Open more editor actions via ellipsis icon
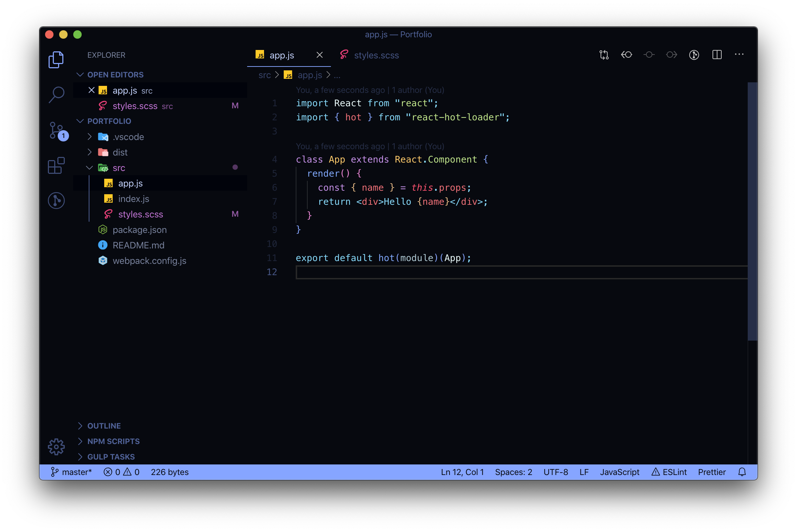The height and width of the screenshot is (532, 797). point(739,55)
